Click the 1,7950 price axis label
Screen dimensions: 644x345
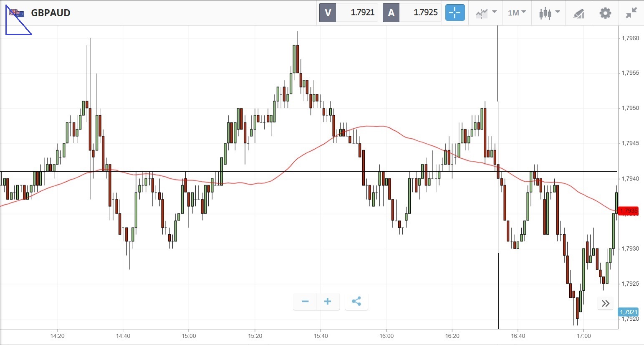point(630,108)
